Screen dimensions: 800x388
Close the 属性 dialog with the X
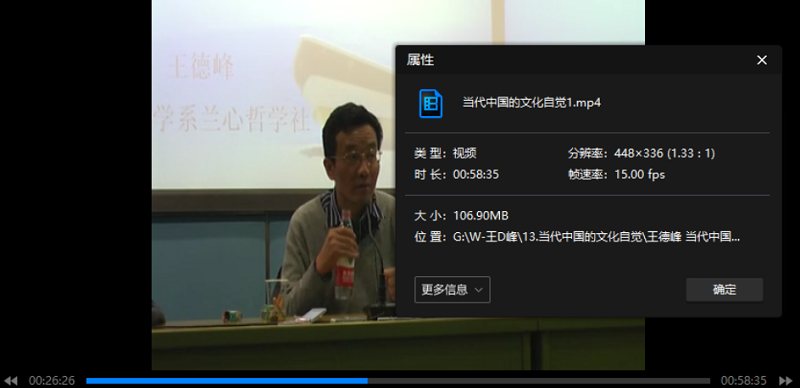tap(762, 60)
